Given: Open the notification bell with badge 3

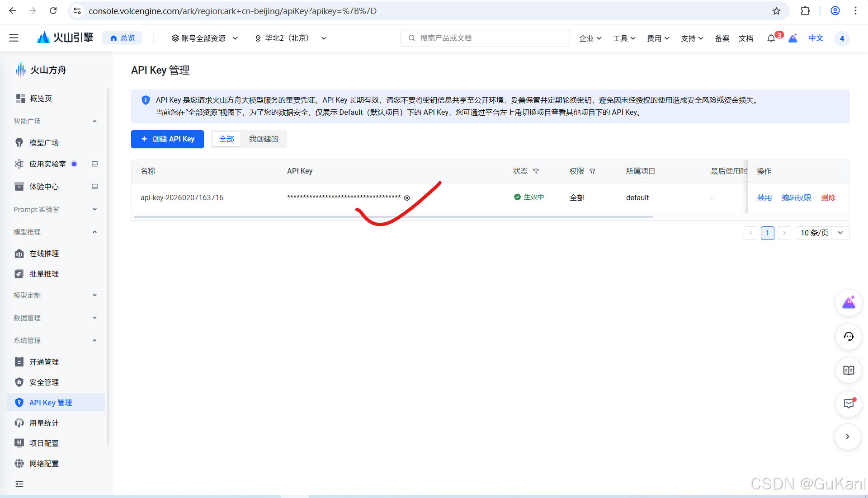Looking at the screenshot, I should pos(771,38).
